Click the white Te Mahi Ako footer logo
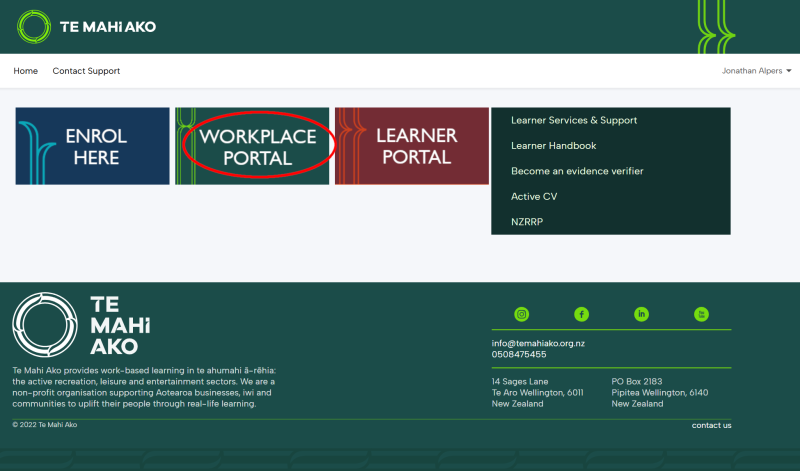 click(x=81, y=325)
